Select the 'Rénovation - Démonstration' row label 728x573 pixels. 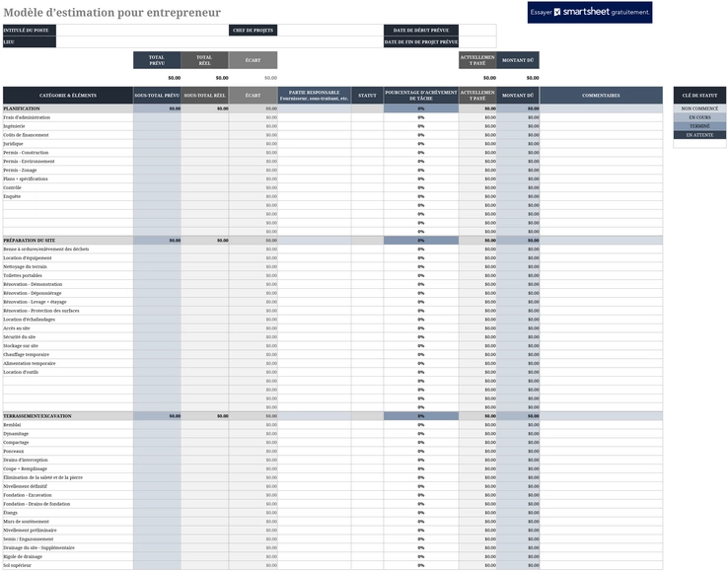pos(33,284)
